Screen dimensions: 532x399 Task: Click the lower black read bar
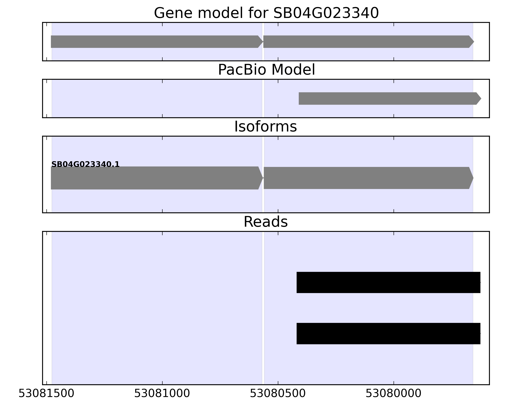point(388,333)
